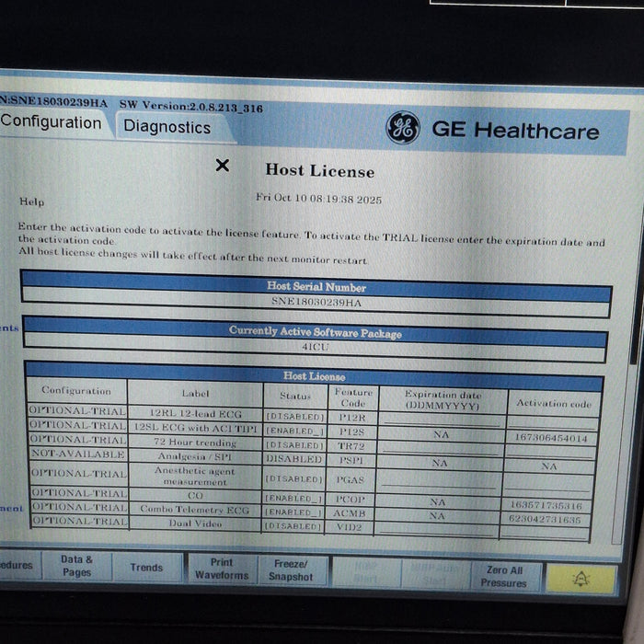Click the [DISABLED] status of 72 Hour trending

294,444
